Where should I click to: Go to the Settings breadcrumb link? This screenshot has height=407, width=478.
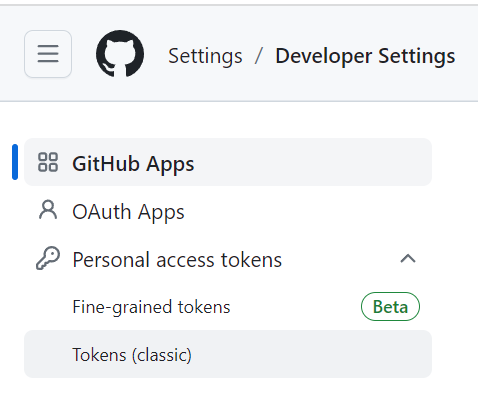click(x=205, y=56)
